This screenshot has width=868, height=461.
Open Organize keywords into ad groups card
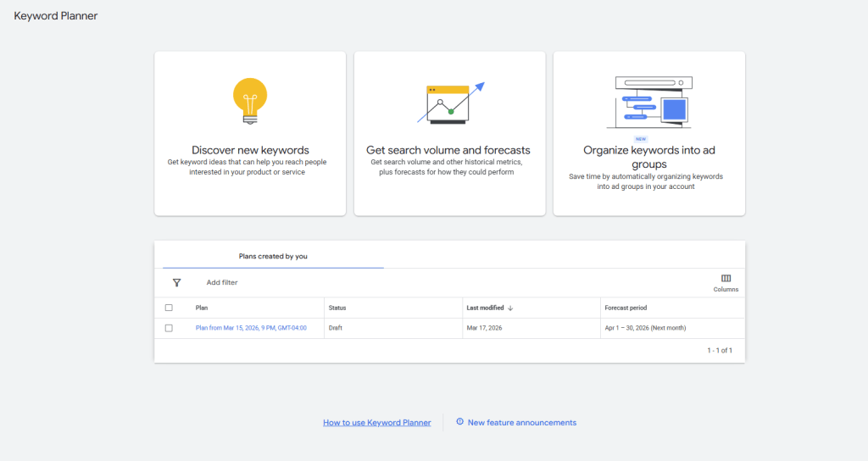pos(649,133)
